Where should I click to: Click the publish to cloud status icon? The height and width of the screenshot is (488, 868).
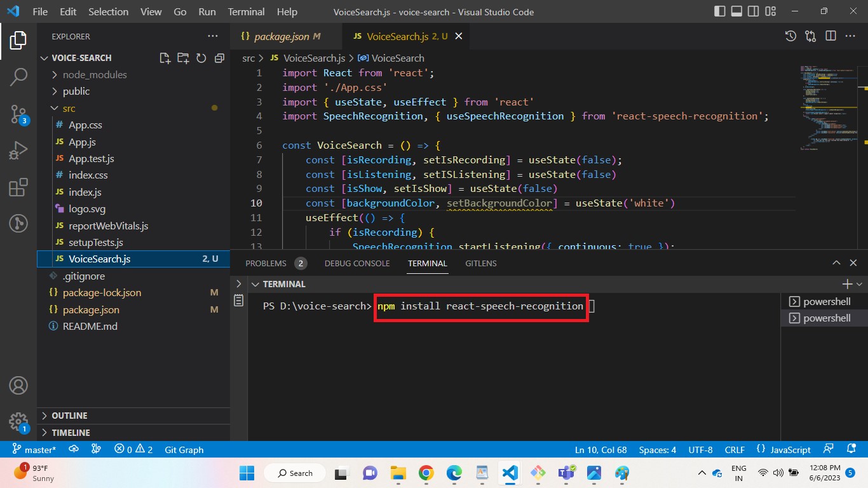pyautogui.click(x=74, y=449)
